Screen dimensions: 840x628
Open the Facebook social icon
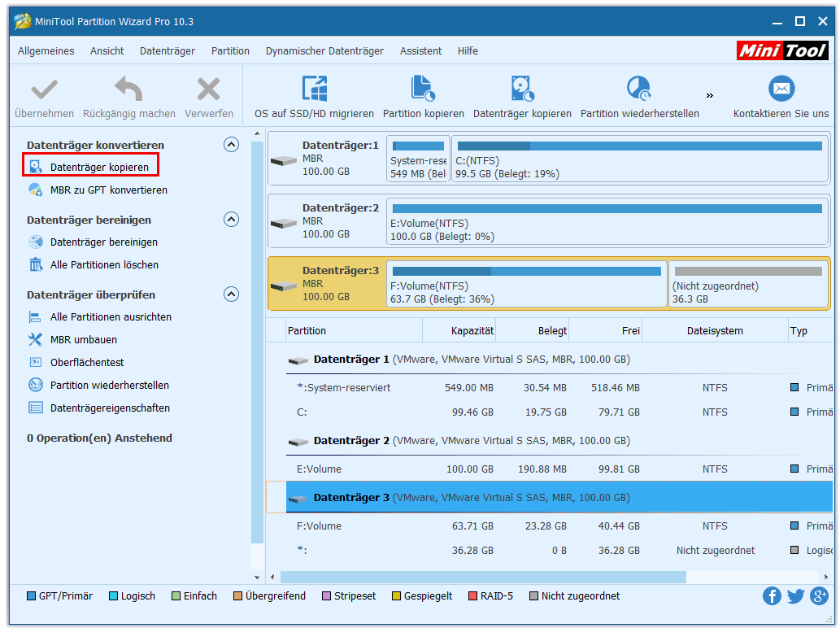(772, 596)
